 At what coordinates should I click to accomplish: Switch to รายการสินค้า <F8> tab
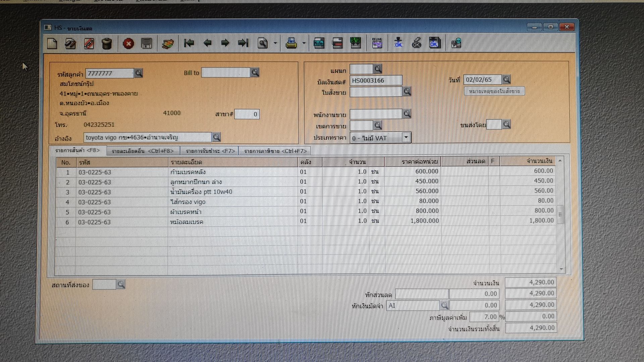click(77, 150)
